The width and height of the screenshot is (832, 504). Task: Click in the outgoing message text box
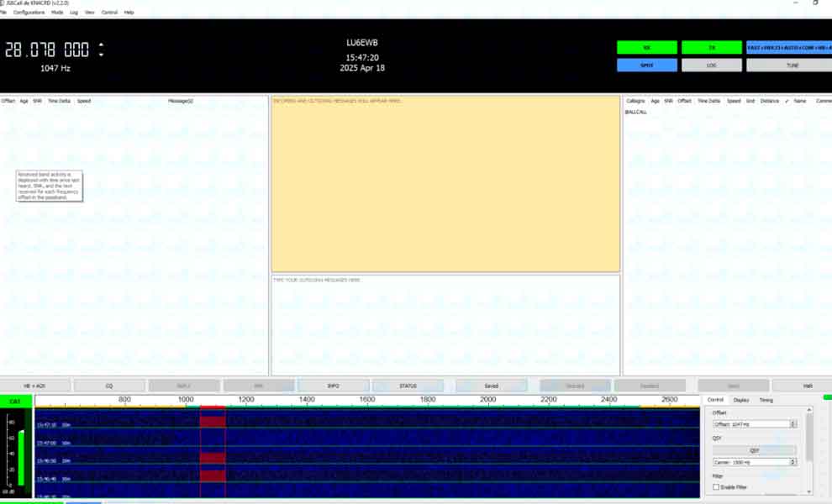tap(445, 325)
